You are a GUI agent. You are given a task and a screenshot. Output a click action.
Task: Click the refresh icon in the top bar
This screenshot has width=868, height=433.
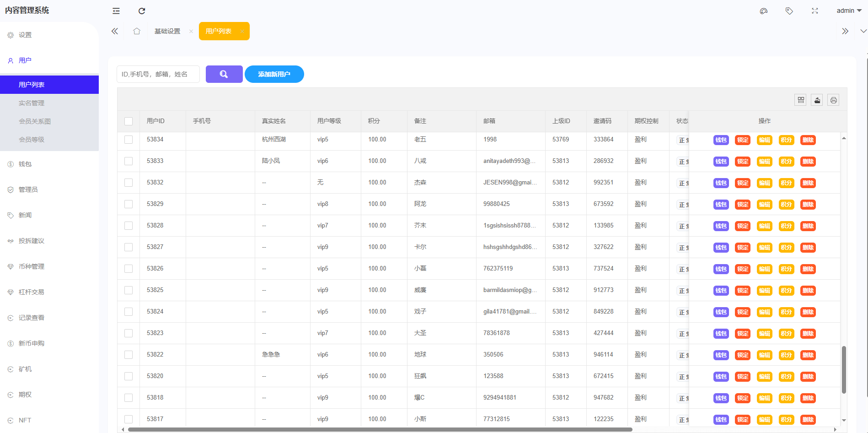[x=142, y=11]
